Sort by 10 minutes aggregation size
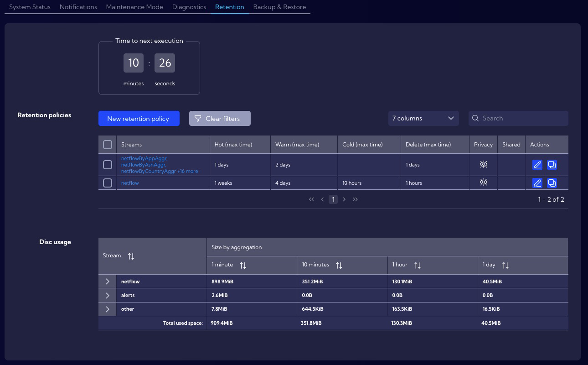The height and width of the screenshot is (365, 588). coord(339,266)
